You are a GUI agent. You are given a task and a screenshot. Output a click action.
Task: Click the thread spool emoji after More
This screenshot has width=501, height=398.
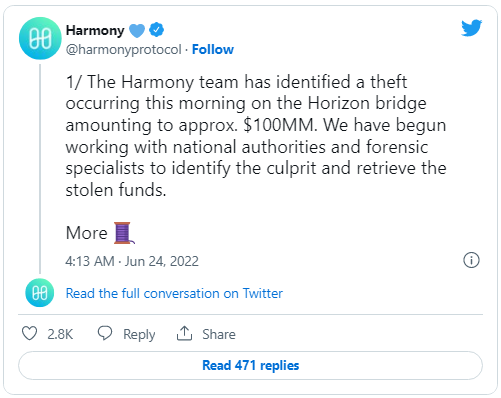click(124, 233)
